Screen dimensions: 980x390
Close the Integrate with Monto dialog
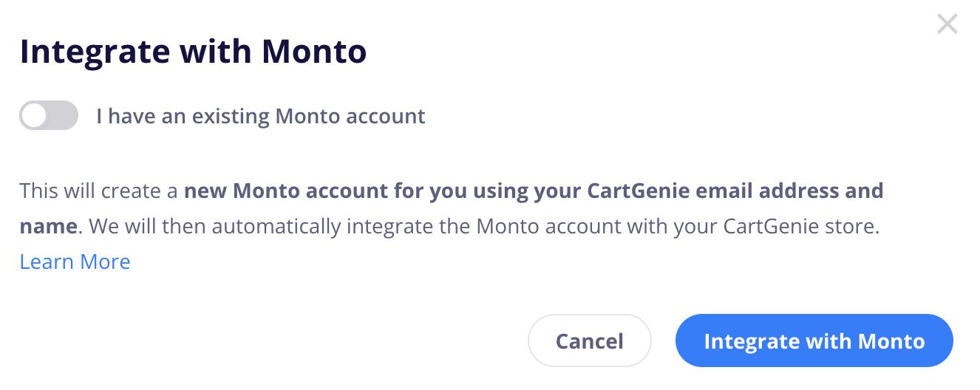tap(947, 24)
